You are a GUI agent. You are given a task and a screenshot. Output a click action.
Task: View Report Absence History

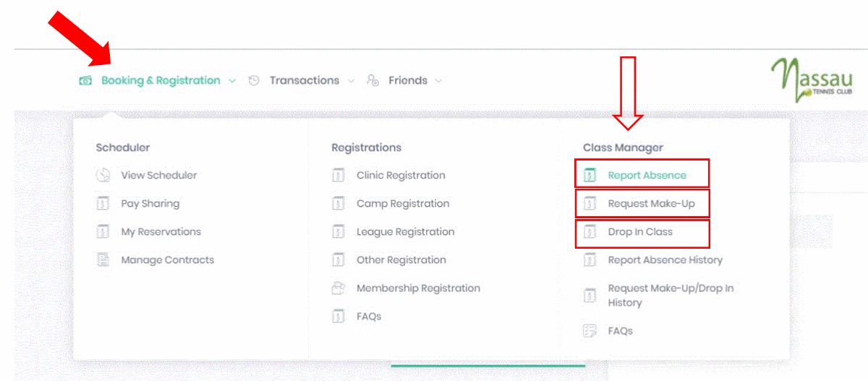[x=665, y=260]
